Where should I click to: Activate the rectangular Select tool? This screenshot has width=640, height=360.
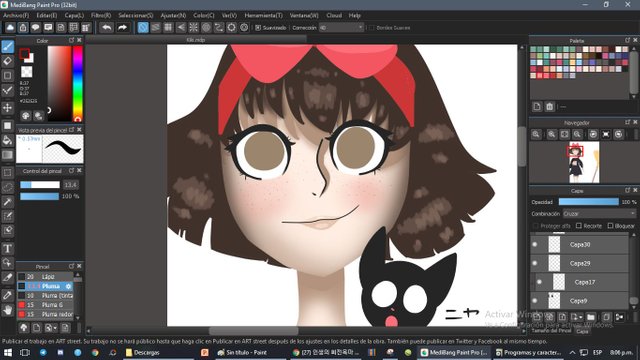coord(7,173)
